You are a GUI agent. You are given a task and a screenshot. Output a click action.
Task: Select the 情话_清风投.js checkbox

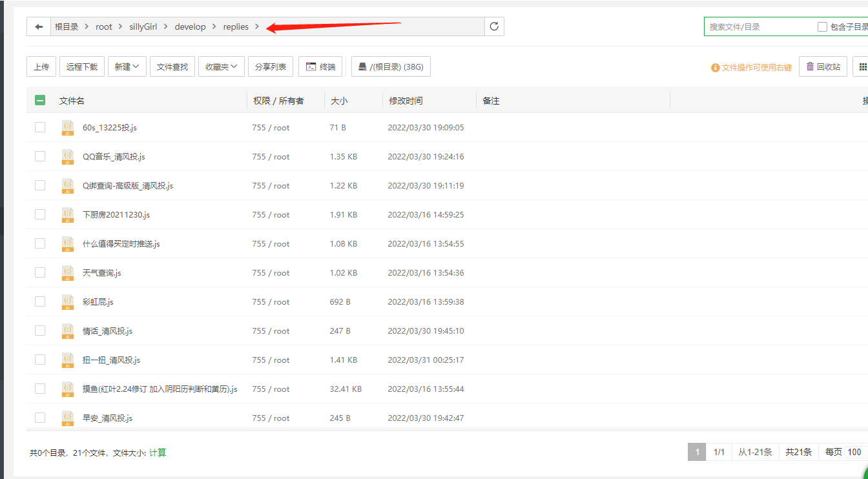40,331
